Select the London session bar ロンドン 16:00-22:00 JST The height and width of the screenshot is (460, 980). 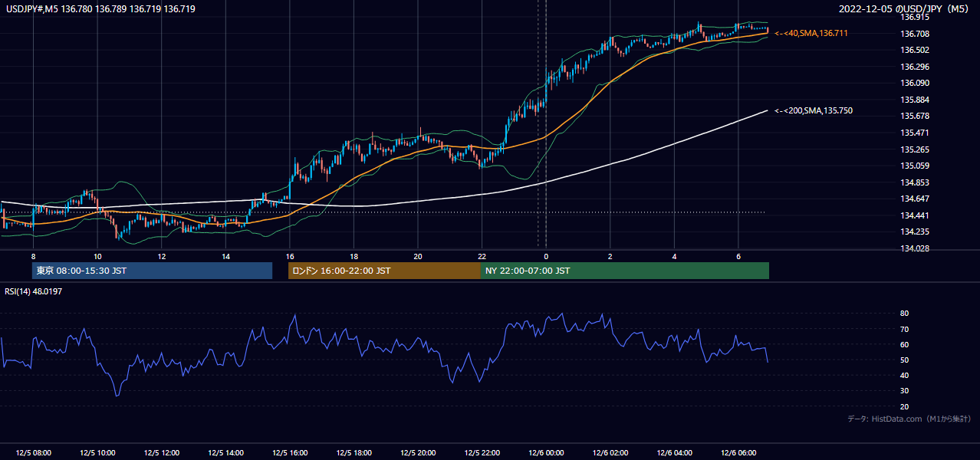[x=384, y=271]
